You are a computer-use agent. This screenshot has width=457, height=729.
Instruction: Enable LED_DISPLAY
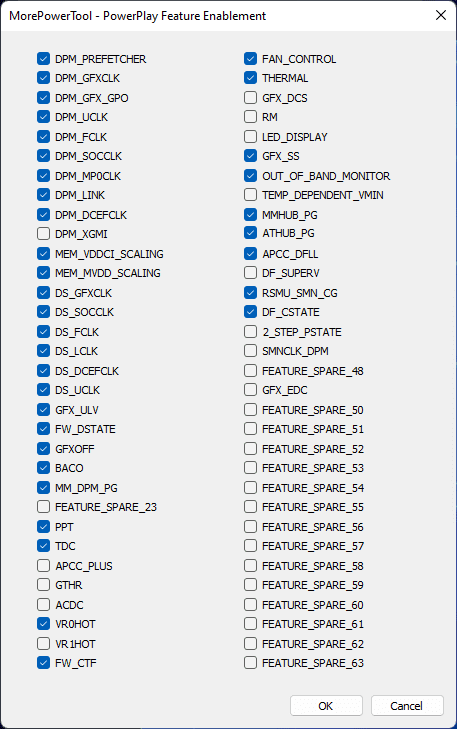pos(250,137)
